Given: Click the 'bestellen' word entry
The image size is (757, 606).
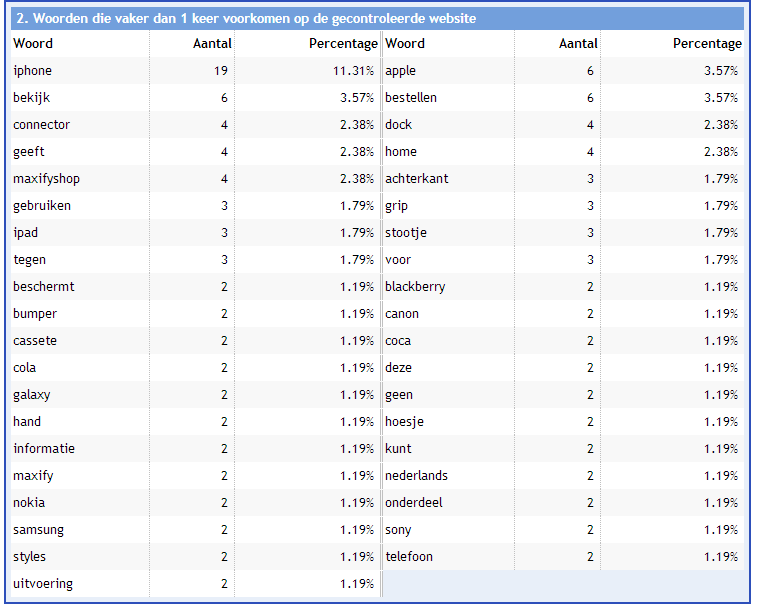Looking at the screenshot, I should pos(411,98).
